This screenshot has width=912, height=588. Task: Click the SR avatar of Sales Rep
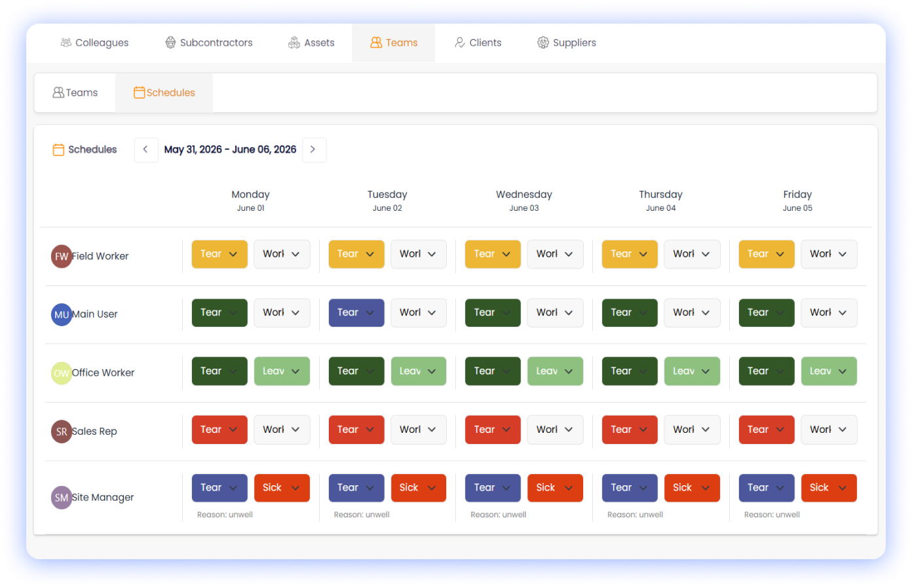(x=62, y=432)
